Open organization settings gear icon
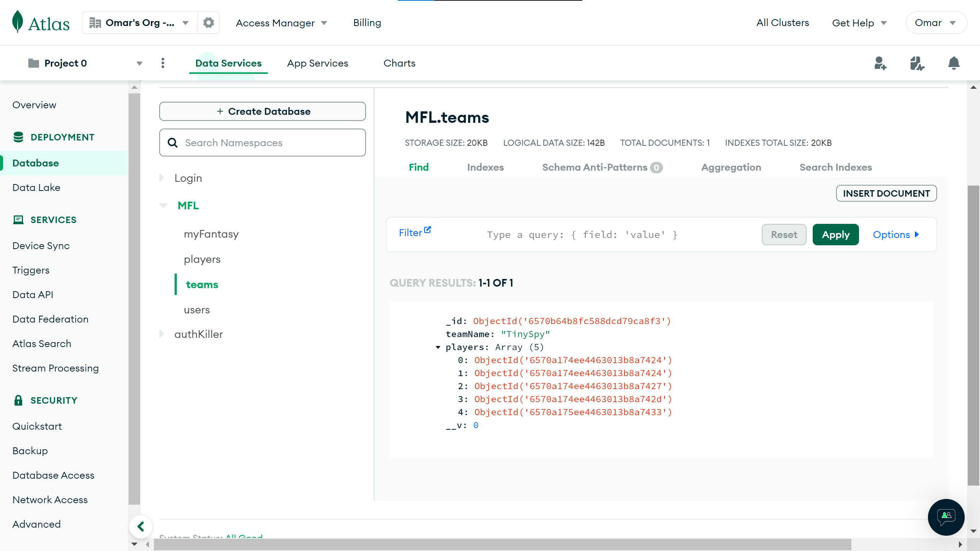Image resolution: width=980 pixels, height=551 pixels. coord(208,23)
